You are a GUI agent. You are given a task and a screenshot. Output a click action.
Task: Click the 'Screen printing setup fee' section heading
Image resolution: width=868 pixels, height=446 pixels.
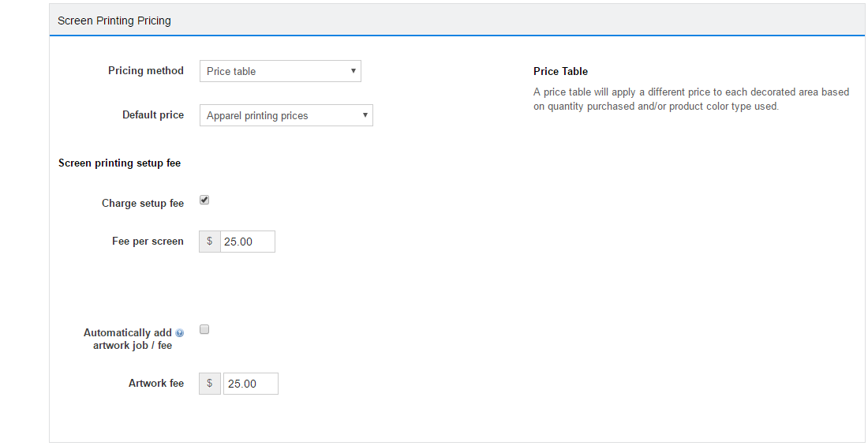point(119,163)
